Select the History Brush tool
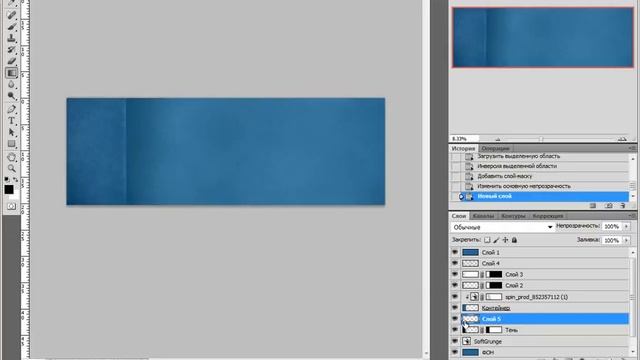This screenshot has height=360, width=640. [x=11, y=50]
